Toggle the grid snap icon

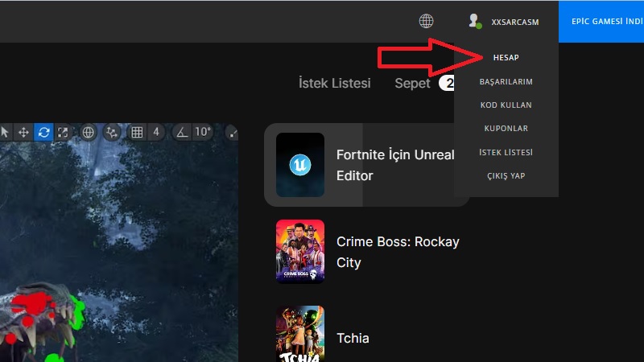pos(137,132)
